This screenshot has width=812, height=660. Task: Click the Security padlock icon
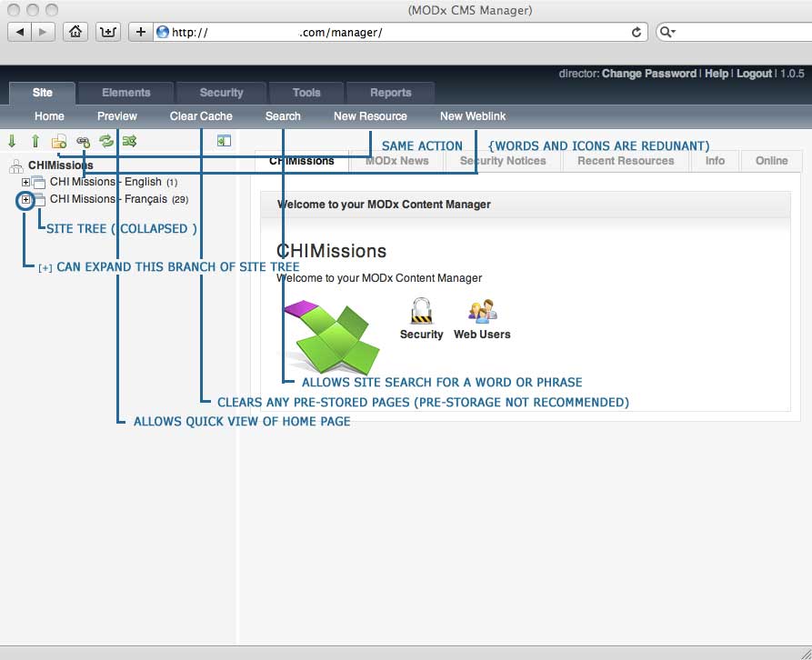point(421,311)
